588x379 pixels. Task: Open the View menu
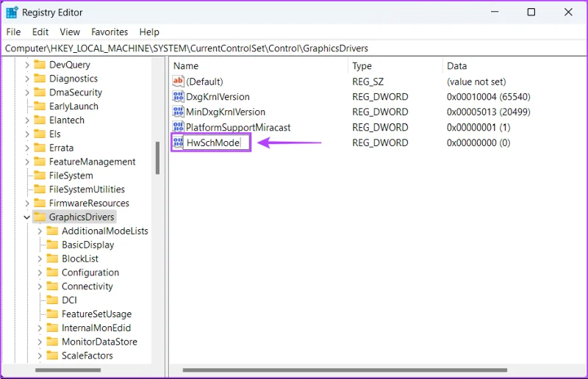(70, 32)
